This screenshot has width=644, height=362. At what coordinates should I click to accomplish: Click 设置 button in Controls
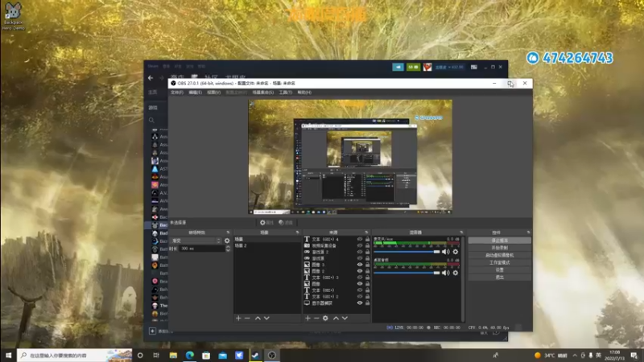click(x=499, y=270)
